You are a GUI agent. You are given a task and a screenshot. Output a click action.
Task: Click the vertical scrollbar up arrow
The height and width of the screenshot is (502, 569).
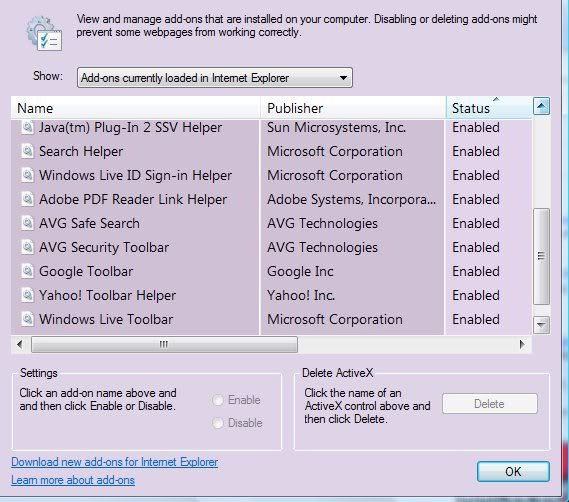pyautogui.click(x=541, y=106)
